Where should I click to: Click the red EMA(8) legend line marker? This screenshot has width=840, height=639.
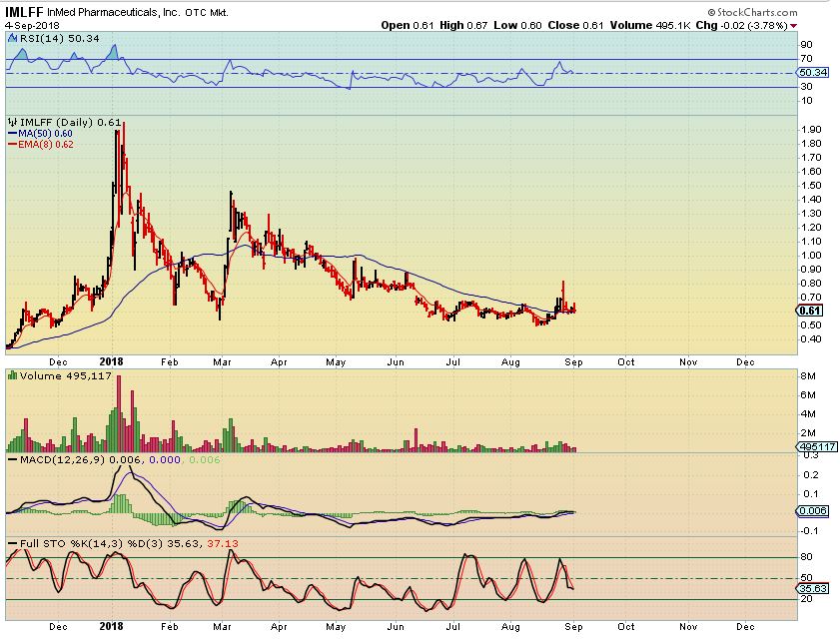click(x=12, y=145)
